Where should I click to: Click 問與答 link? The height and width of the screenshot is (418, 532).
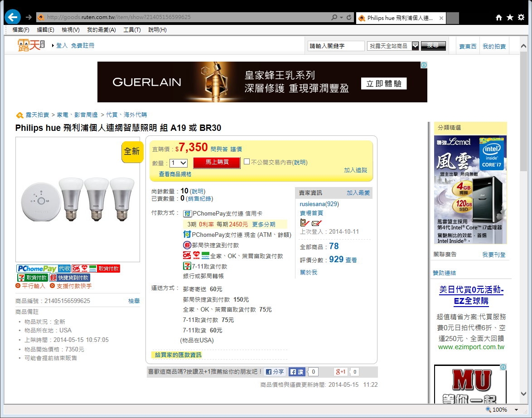point(219,149)
